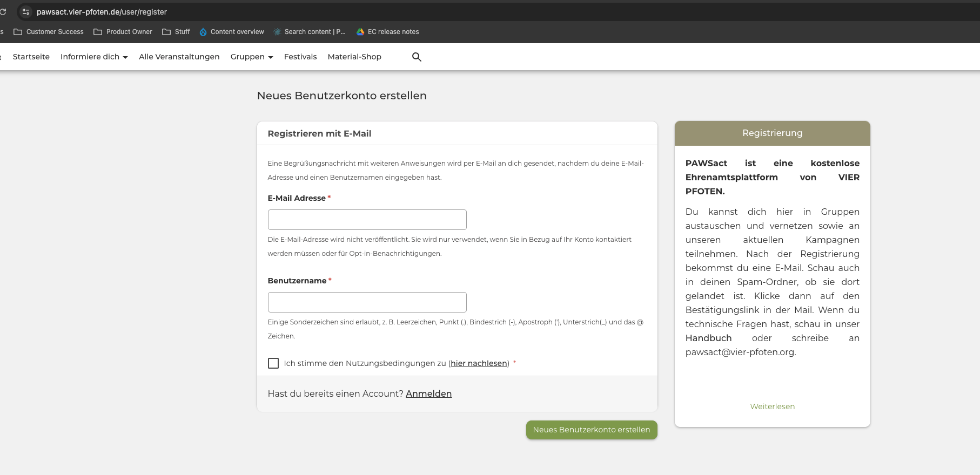980x475 pixels.
Task: Visit the Material-Shop
Action: 354,57
